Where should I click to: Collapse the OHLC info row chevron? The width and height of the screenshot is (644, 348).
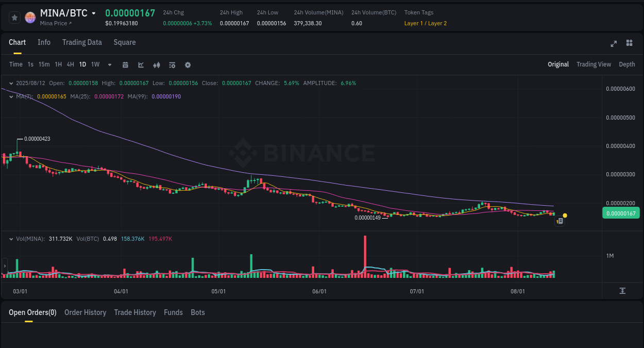click(11, 83)
